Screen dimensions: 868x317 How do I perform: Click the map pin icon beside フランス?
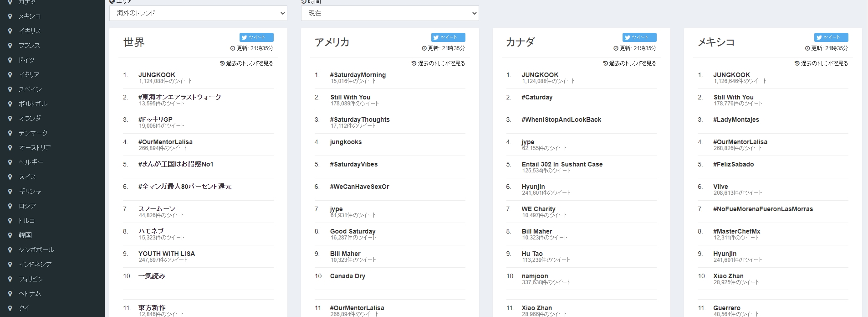point(10,46)
